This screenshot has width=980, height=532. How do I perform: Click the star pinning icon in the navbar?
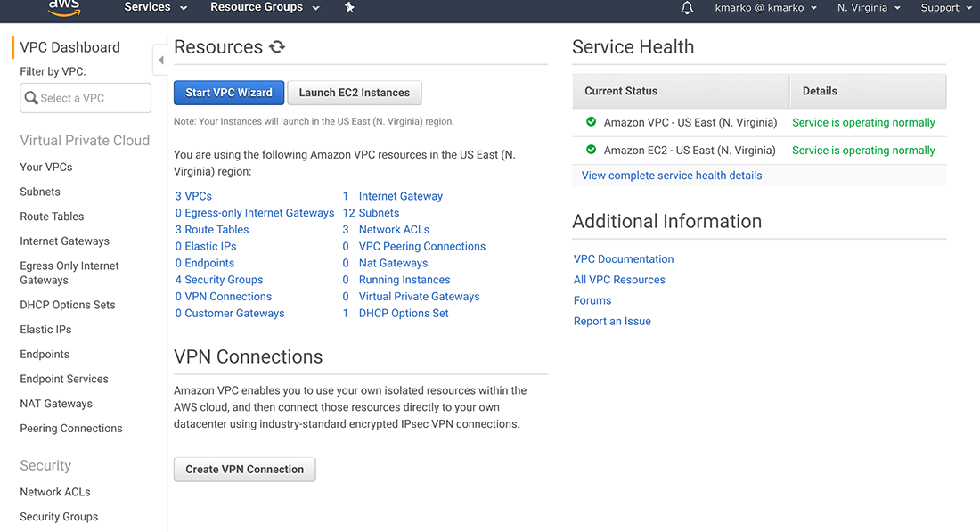coord(348,10)
